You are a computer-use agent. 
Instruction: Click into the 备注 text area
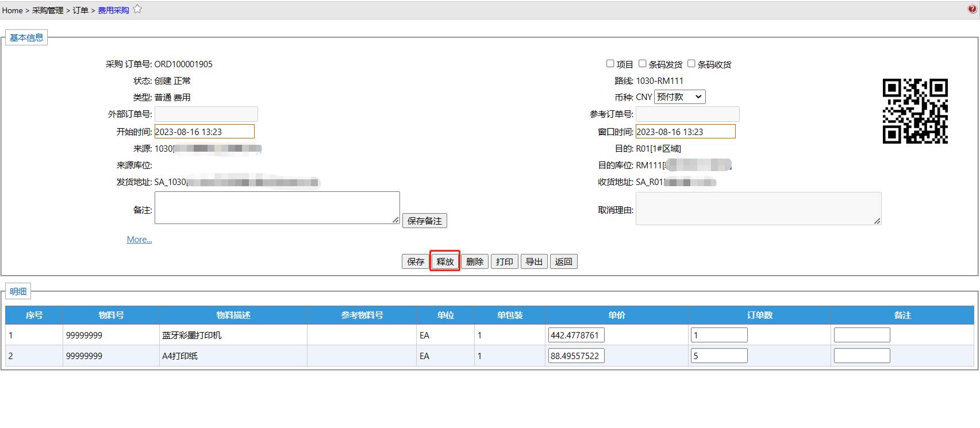coord(277,208)
